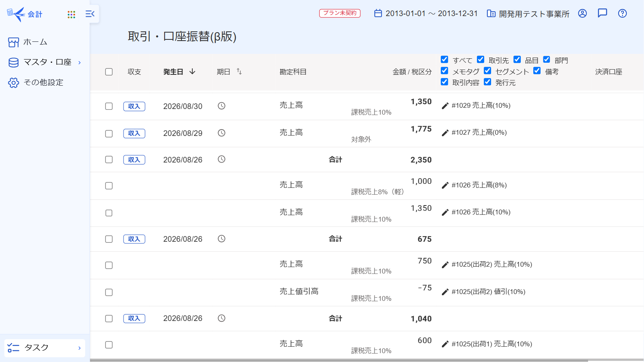Open the date range 2013-01-01 ～ 2013-12-31 picker
The image size is (644, 362).
[x=425, y=13]
